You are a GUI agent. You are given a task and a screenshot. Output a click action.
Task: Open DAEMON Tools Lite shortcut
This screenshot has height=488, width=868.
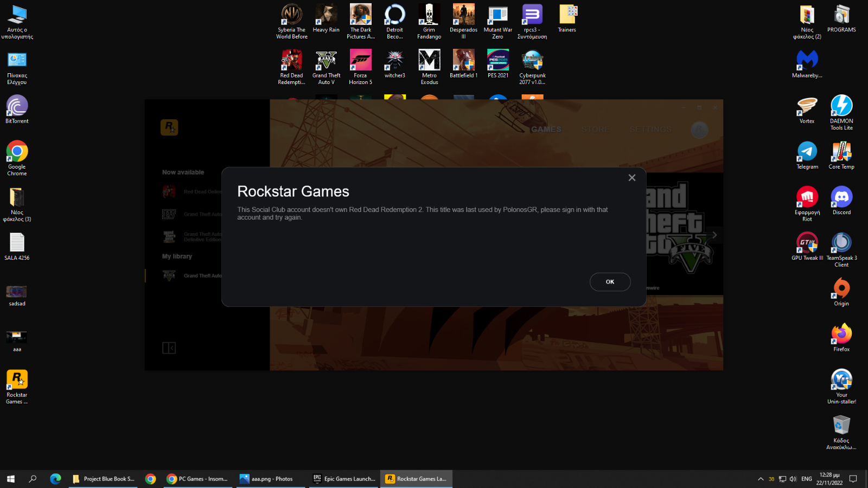coord(841,113)
